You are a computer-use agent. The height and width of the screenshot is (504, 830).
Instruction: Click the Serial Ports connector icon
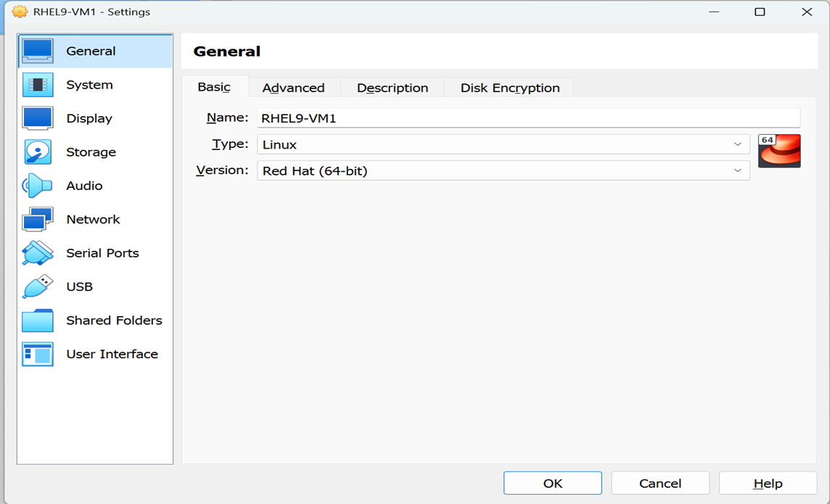pyautogui.click(x=38, y=253)
